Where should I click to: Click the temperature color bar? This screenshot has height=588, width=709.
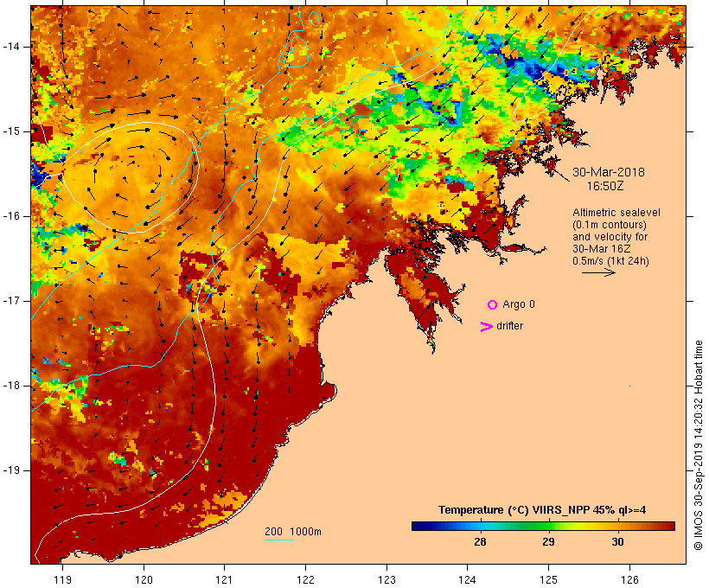(x=543, y=526)
